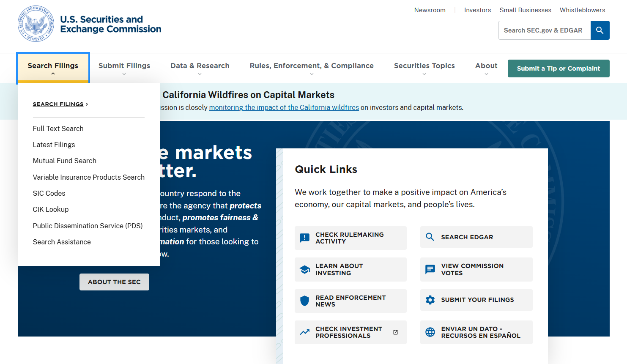Click the SEC.gov search magnifier icon

(600, 30)
